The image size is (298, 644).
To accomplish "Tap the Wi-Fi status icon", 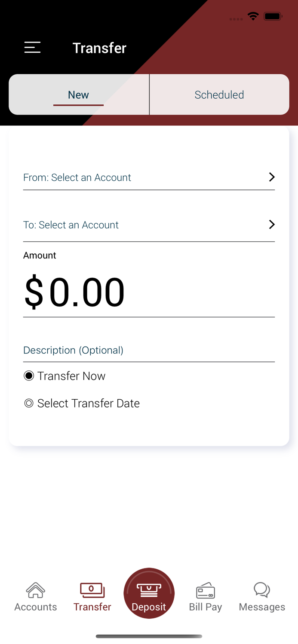I will click(x=253, y=16).
